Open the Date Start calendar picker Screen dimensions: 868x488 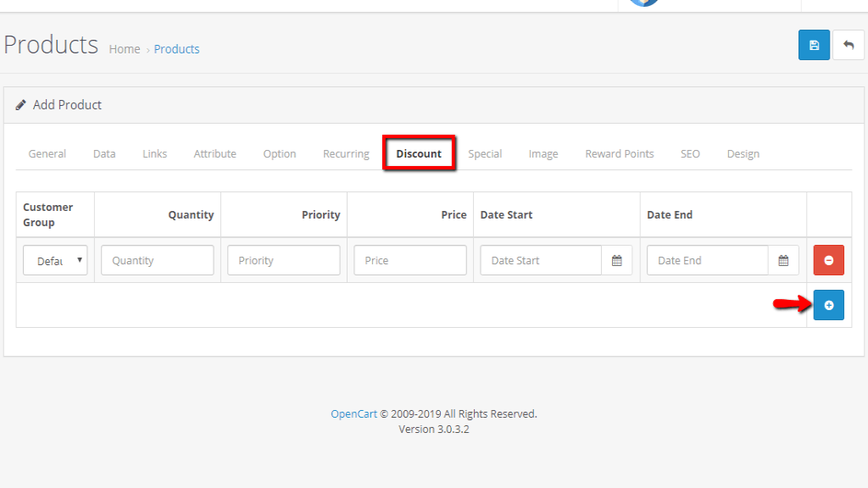[x=618, y=260]
